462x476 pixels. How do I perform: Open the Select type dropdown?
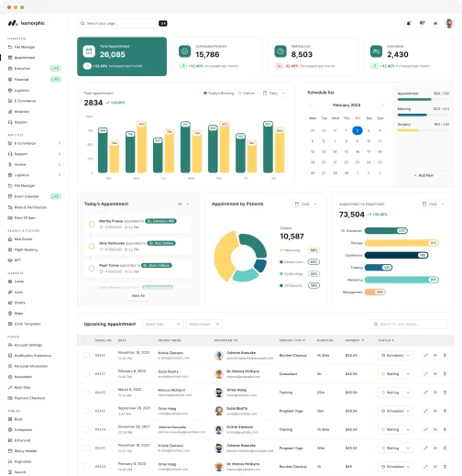[162, 324]
